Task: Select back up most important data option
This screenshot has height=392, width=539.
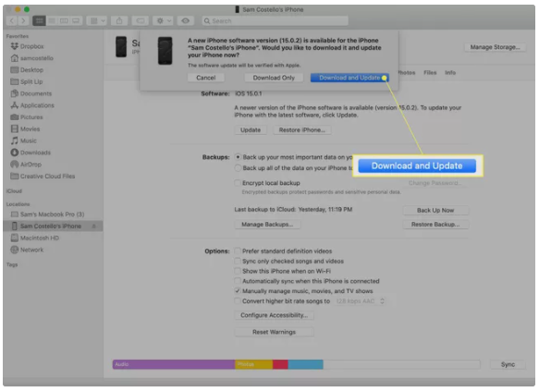Action: [x=238, y=157]
